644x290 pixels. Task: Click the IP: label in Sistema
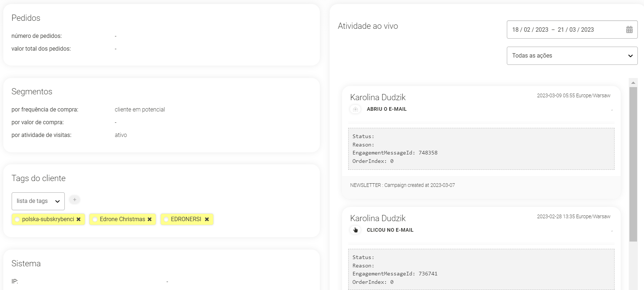click(x=15, y=281)
